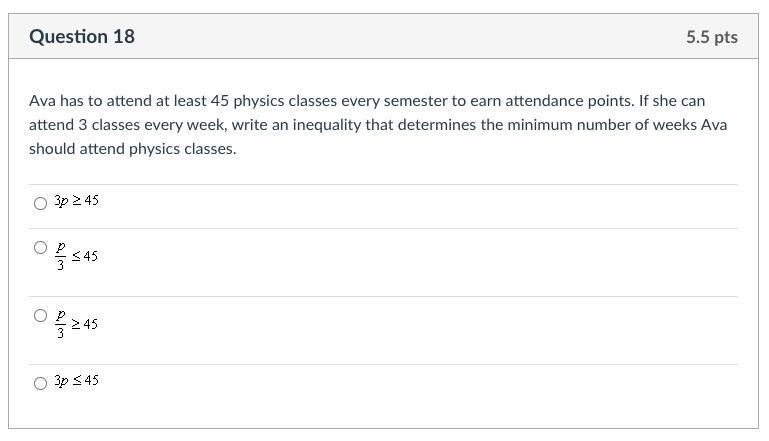
Task: Click the answer label text '3p ≤ 45'
Action: (x=77, y=381)
